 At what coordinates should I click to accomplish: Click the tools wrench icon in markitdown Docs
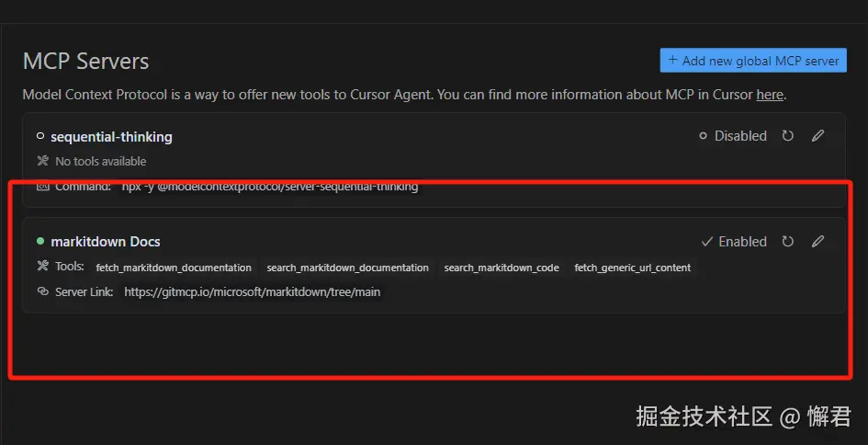pos(42,266)
